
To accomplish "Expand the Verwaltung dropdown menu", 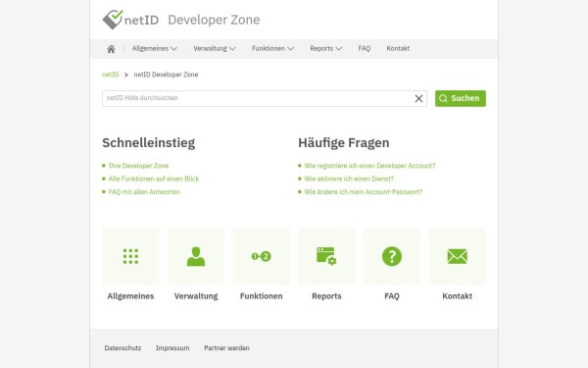I will pos(214,48).
